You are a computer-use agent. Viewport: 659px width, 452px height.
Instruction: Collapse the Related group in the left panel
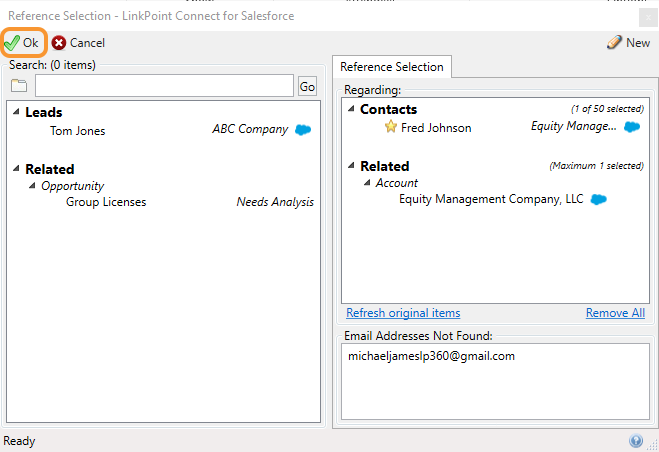(x=16, y=168)
